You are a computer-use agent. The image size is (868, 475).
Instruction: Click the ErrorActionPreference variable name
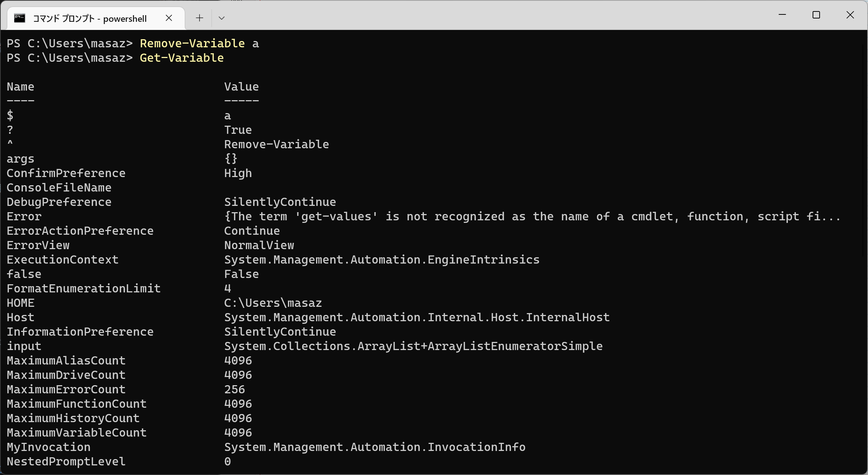click(80, 231)
